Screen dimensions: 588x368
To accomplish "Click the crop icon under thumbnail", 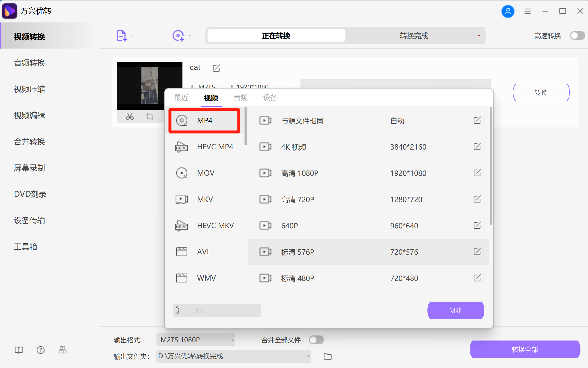I will 149,117.
